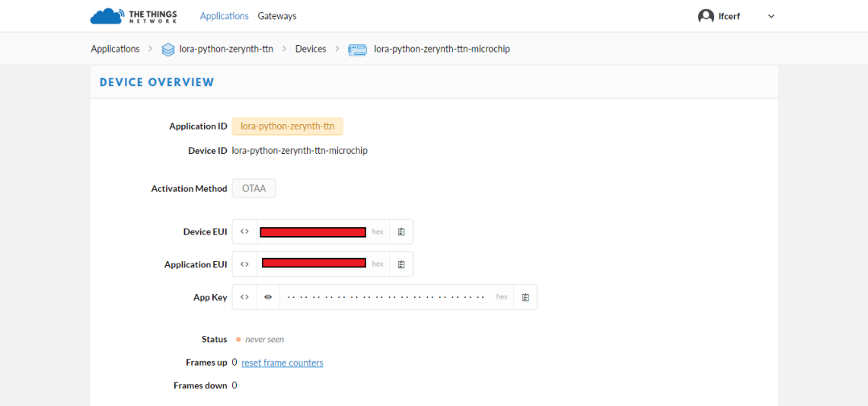868x406 pixels.
Task: Copy the Device EUI to clipboard
Action: [x=401, y=232]
